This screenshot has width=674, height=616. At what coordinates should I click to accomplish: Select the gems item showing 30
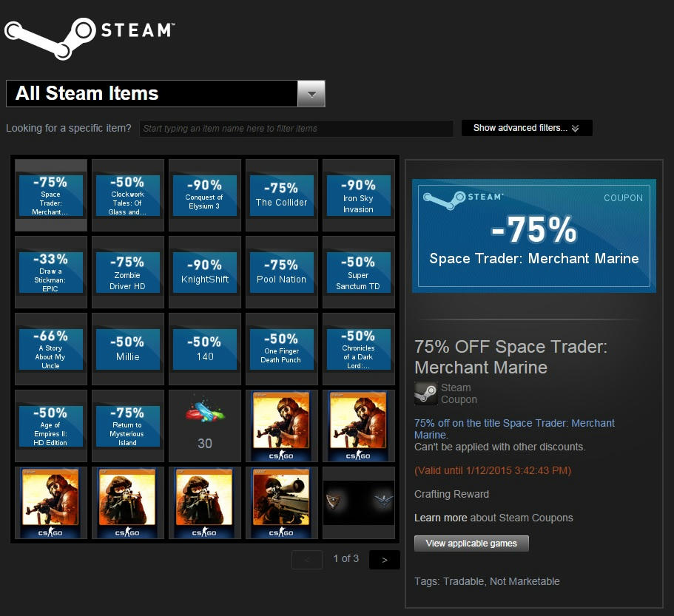pos(205,426)
